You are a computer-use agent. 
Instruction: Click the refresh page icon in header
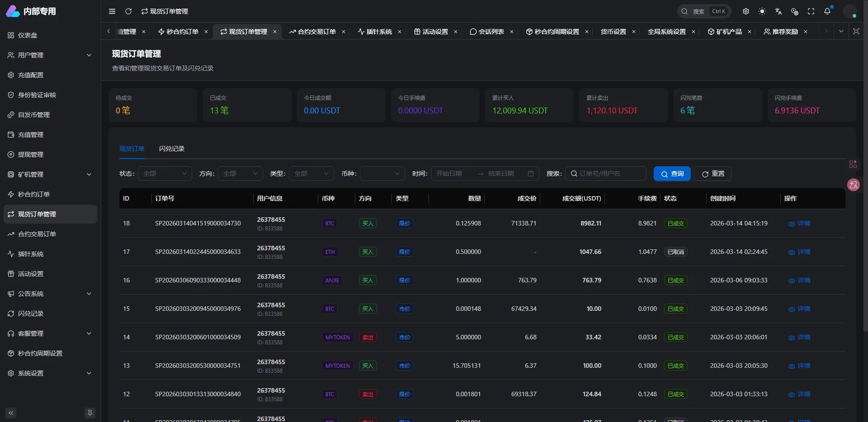(128, 11)
